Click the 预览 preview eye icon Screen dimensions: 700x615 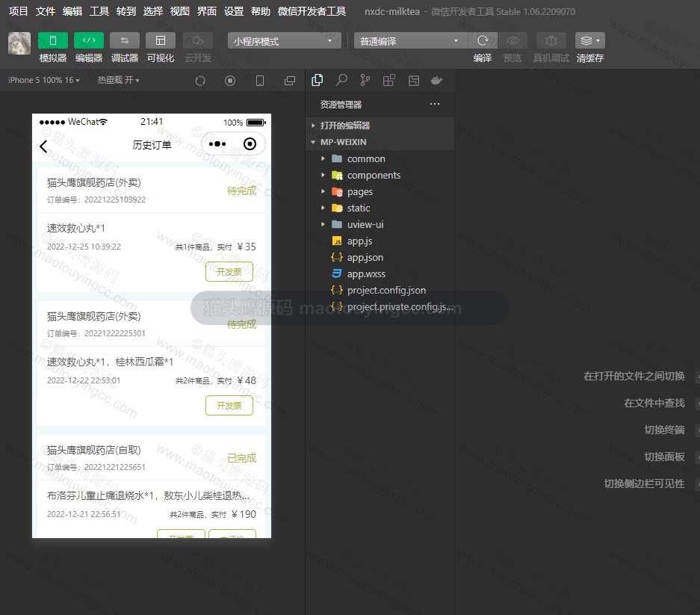pos(512,40)
